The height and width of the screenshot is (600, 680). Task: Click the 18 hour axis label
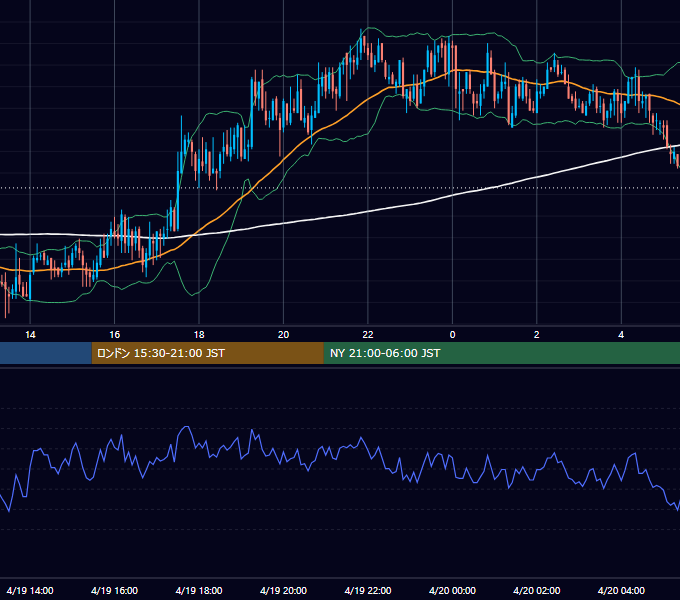click(199, 335)
